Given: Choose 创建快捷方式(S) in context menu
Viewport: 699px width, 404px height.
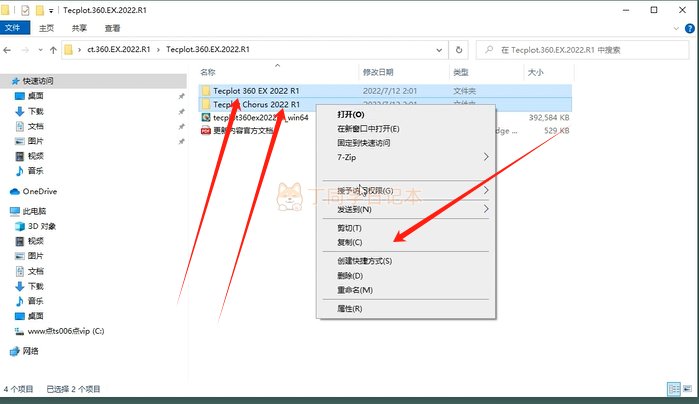Looking at the screenshot, I should tap(406, 261).
